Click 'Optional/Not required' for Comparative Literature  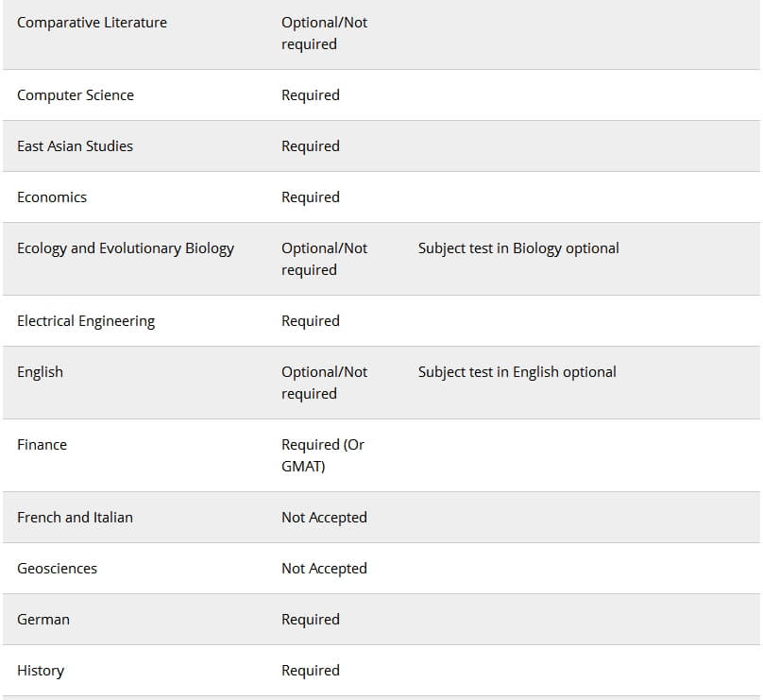pos(324,33)
